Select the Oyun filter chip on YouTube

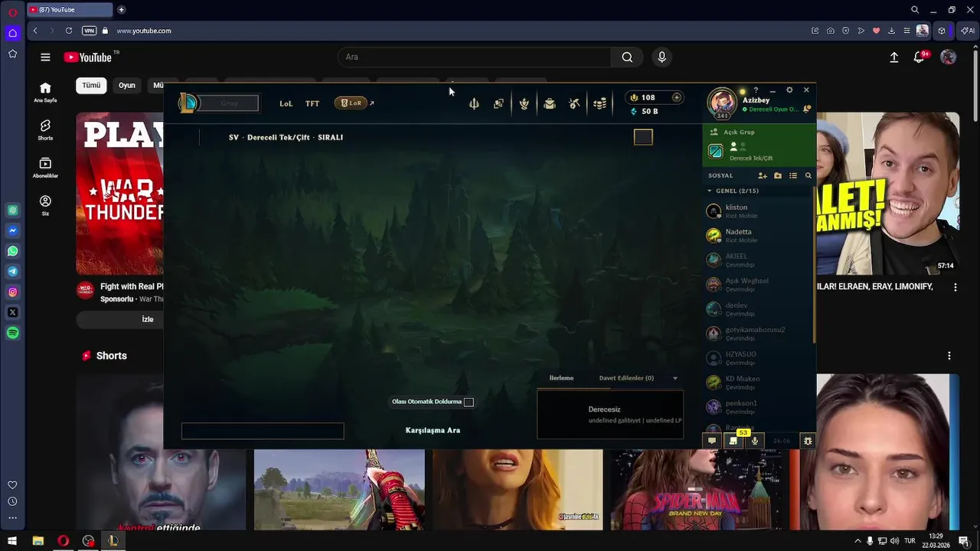coord(127,85)
